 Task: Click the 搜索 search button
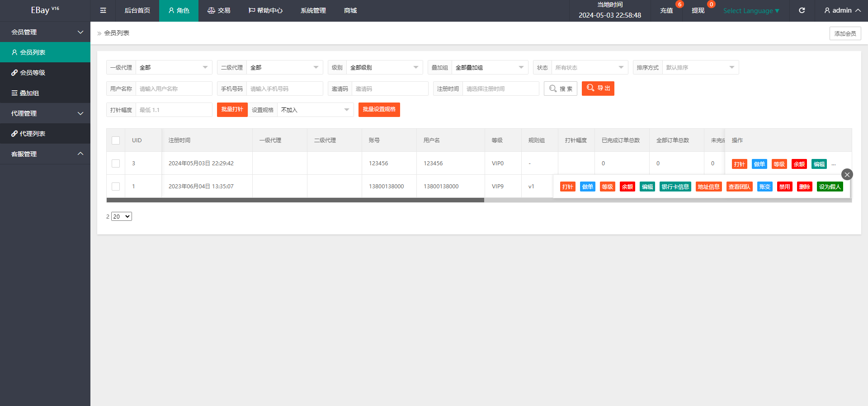(561, 89)
